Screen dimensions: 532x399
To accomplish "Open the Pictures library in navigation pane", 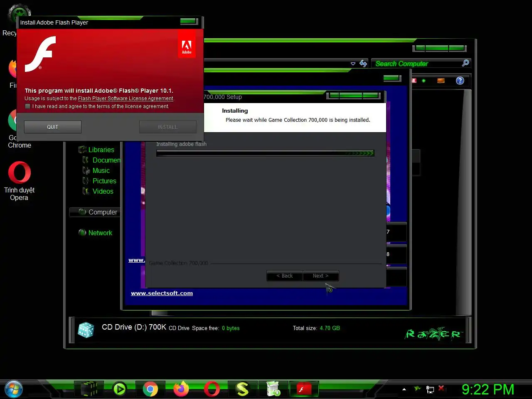I will tap(104, 181).
